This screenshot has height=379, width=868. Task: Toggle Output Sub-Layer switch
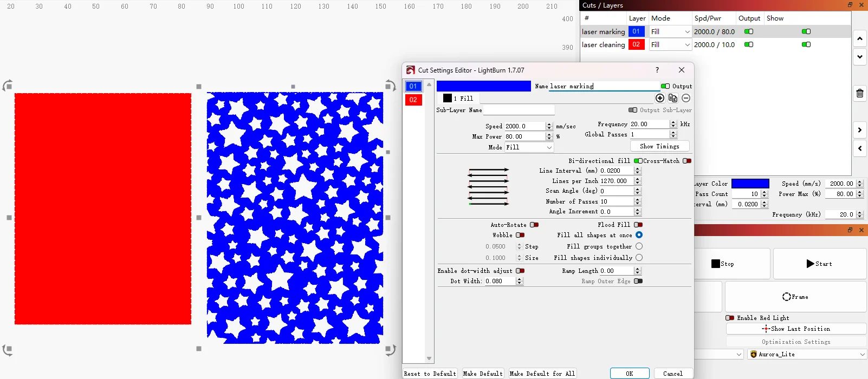633,110
